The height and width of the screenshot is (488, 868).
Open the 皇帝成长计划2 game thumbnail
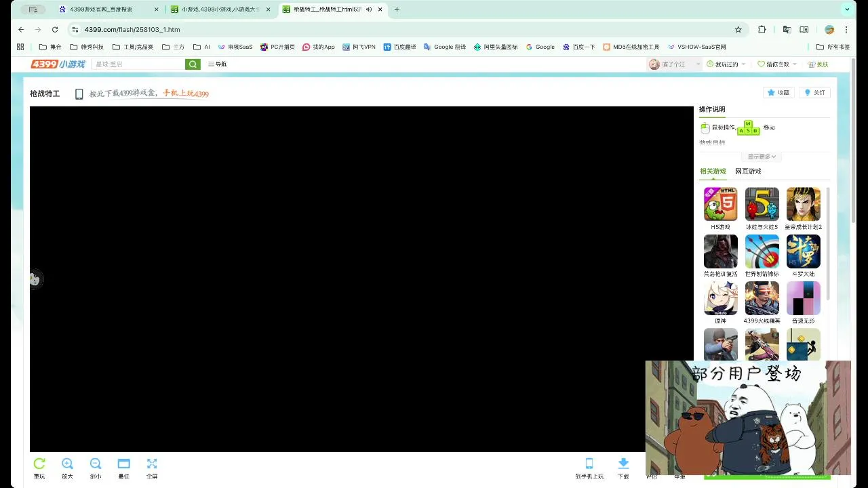[804, 204]
